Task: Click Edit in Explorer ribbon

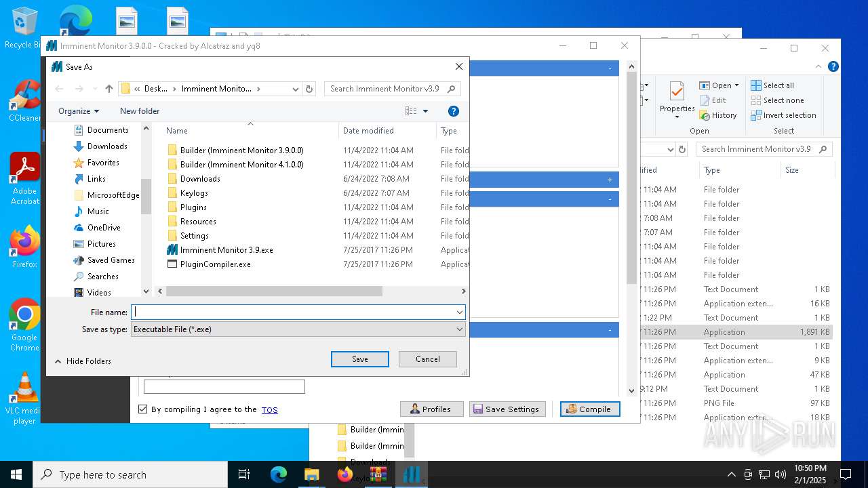Action: coord(713,100)
